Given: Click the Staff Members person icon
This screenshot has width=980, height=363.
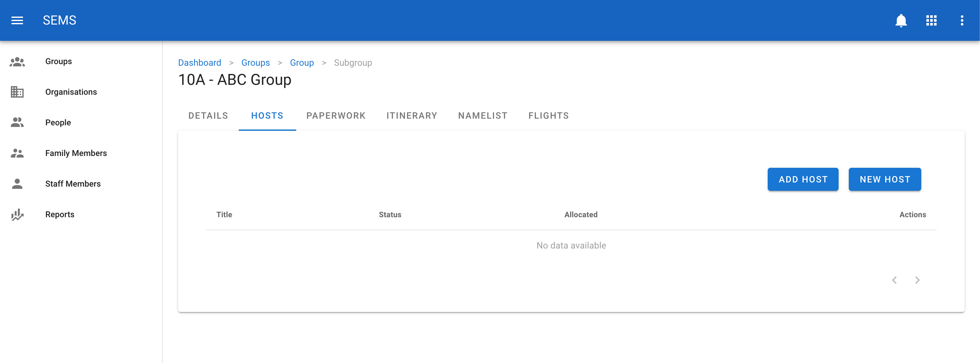Looking at the screenshot, I should pyautogui.click(x=17, y=184).
